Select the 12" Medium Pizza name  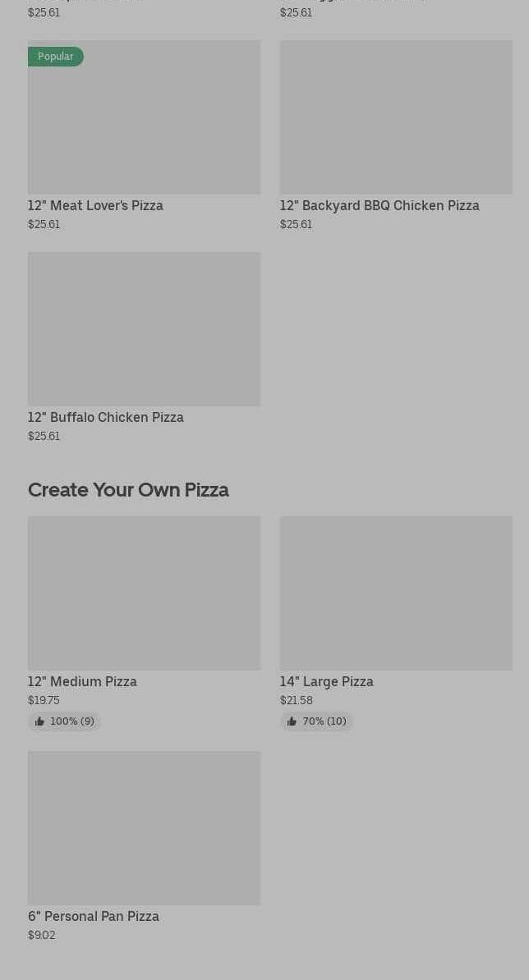point(82,681)
